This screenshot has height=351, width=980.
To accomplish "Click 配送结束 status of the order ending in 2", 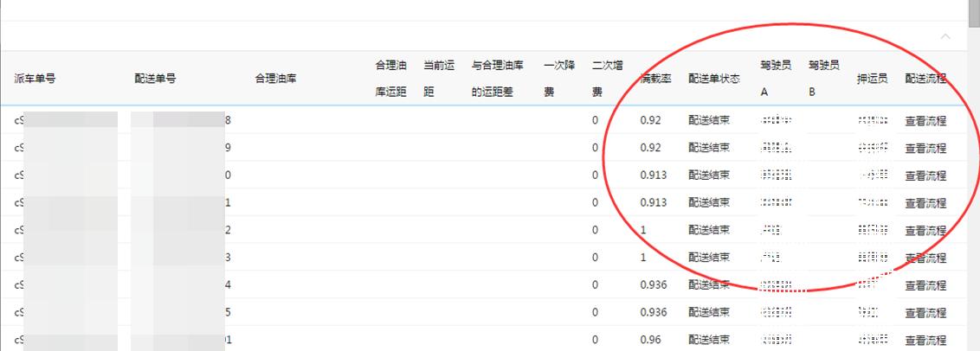I will [709, 230].
